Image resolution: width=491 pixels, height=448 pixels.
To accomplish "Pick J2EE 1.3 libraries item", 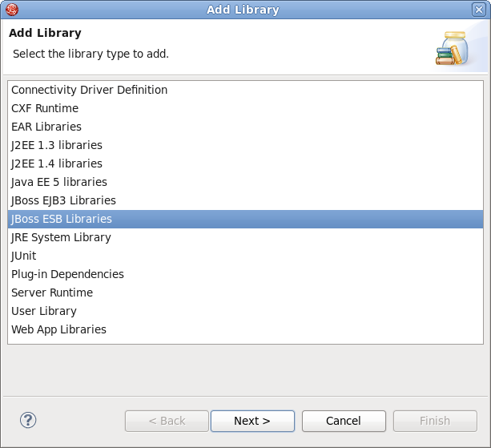I will tap(57, 145).
